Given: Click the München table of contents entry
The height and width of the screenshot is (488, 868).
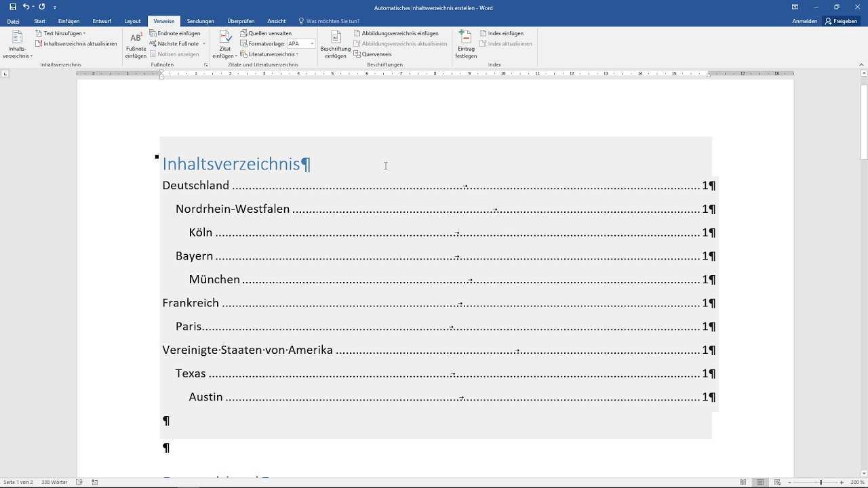Looking at the screenshot, I should (x=214, y=279).
